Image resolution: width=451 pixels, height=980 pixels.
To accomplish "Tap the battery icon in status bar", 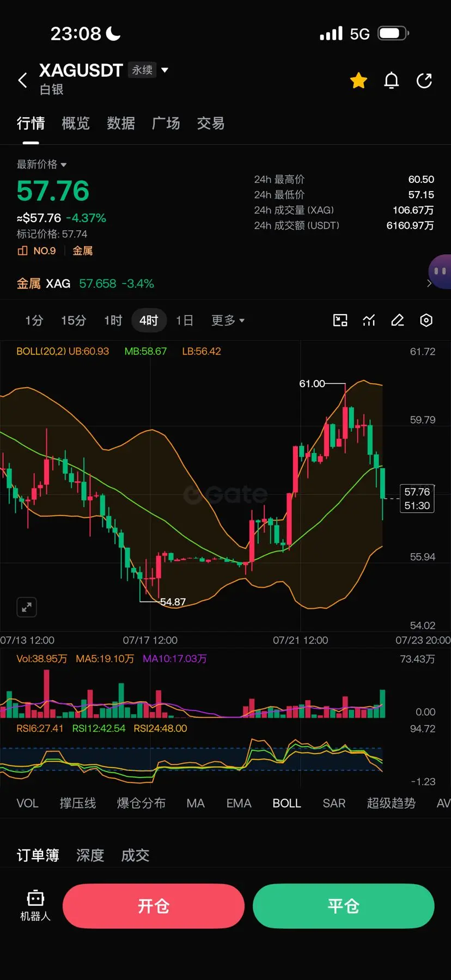I will (x=394, y=33).
